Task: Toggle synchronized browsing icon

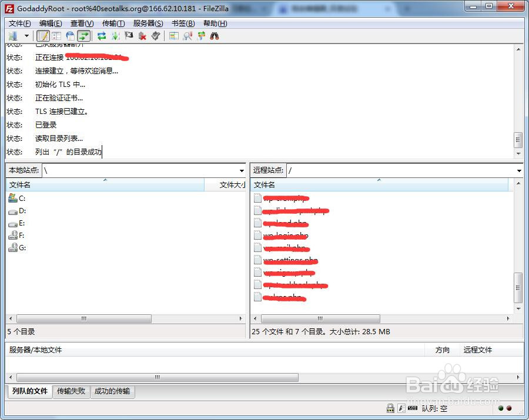Action: 201,36
